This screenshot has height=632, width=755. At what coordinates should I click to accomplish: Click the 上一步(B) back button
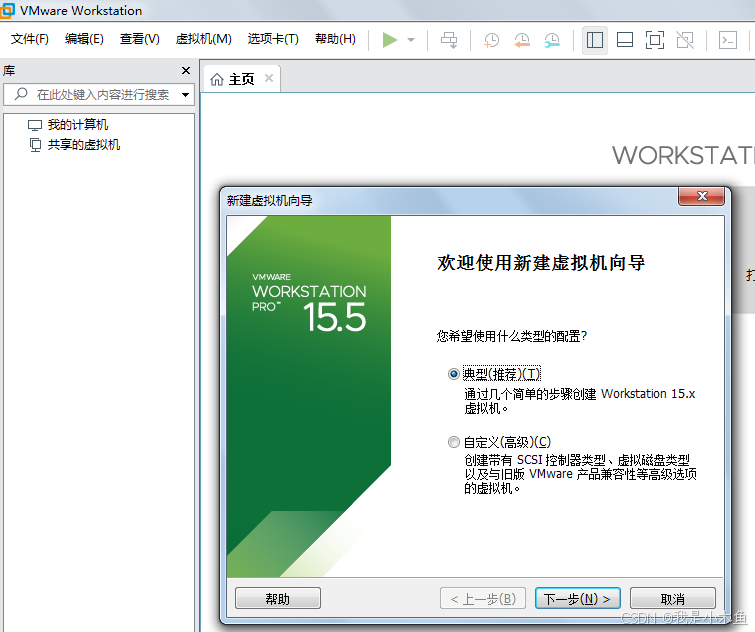pyautogui.click(x=482, y=598)
